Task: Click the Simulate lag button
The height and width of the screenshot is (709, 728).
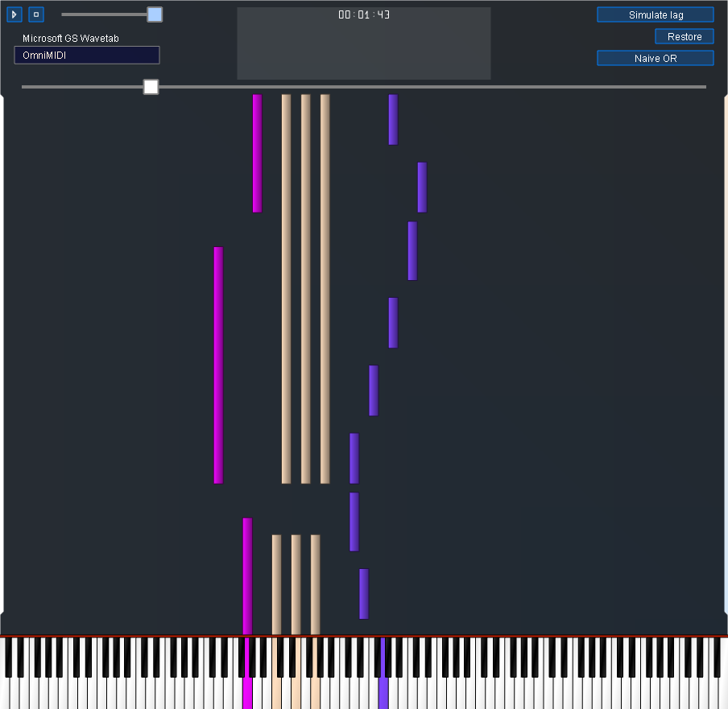Action: coord(655,14)
